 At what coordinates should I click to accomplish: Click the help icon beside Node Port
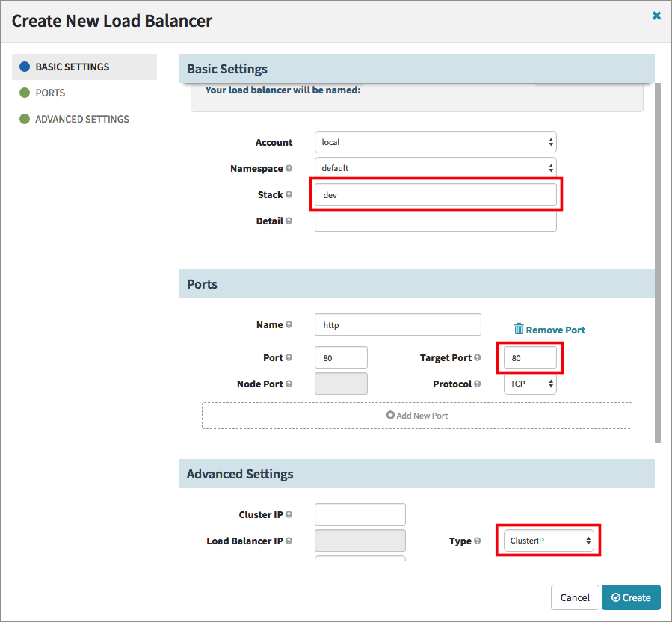click(289, 384)
